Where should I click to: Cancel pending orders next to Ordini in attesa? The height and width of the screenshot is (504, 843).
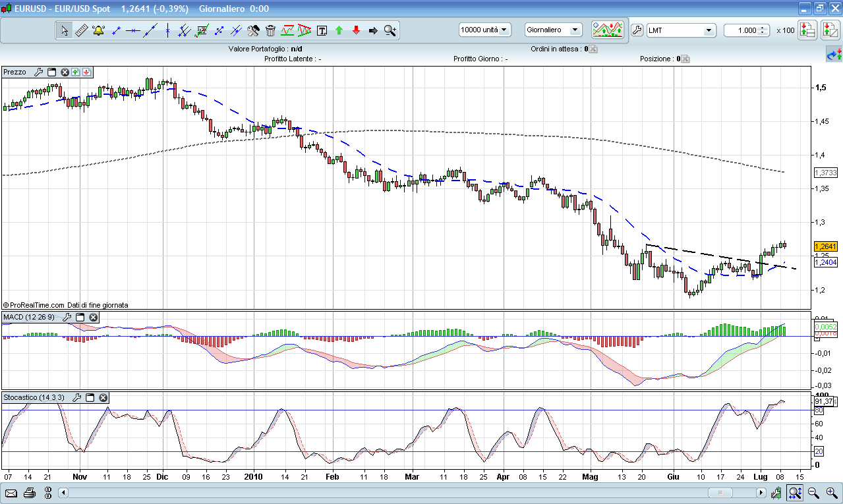(x=593, y=49)
